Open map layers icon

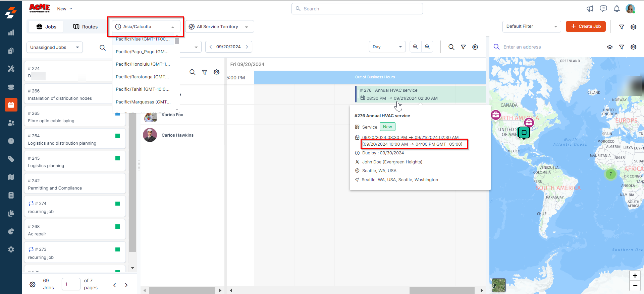point(610,47)
